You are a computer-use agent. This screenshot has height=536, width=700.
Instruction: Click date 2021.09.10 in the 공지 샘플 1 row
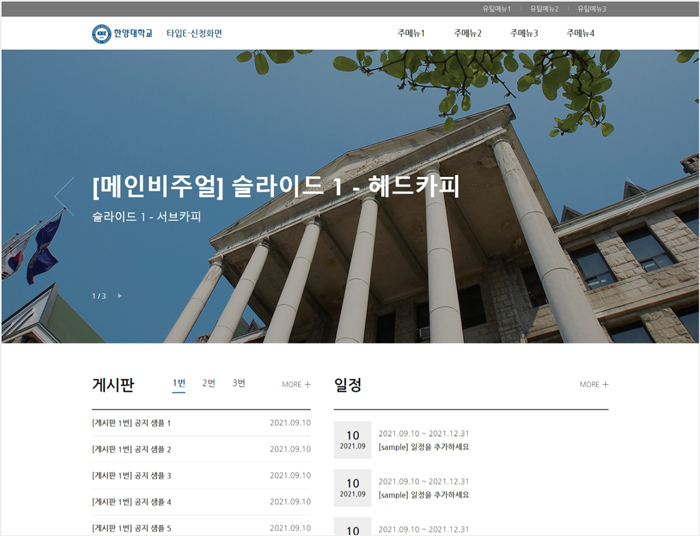coord(290,423)
